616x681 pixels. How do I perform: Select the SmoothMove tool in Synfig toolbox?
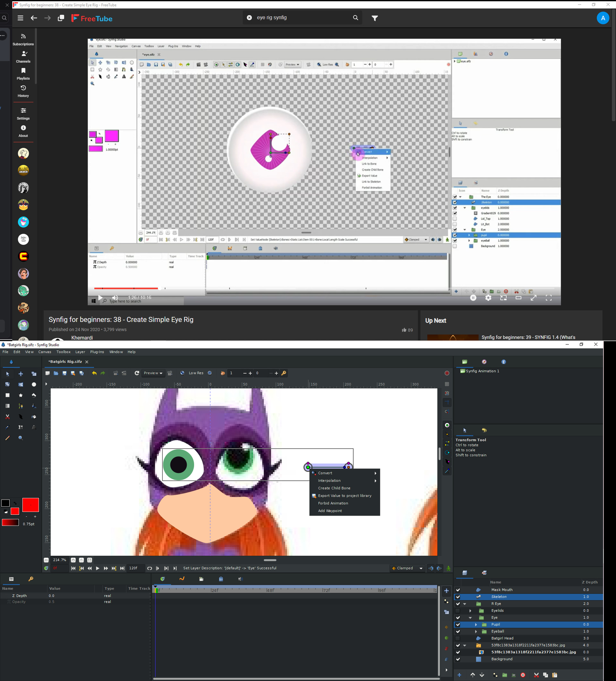coord(21,374)
